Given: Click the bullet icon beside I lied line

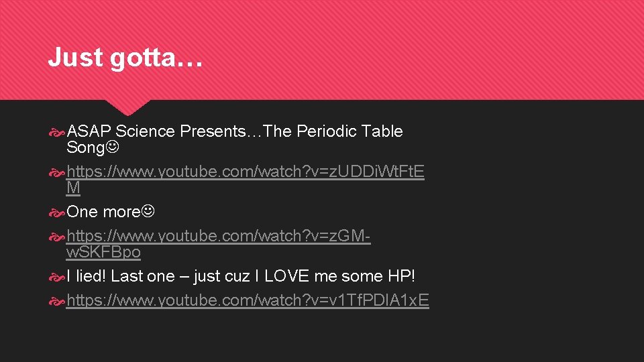Looking at the screenshot, I should 56,278.
